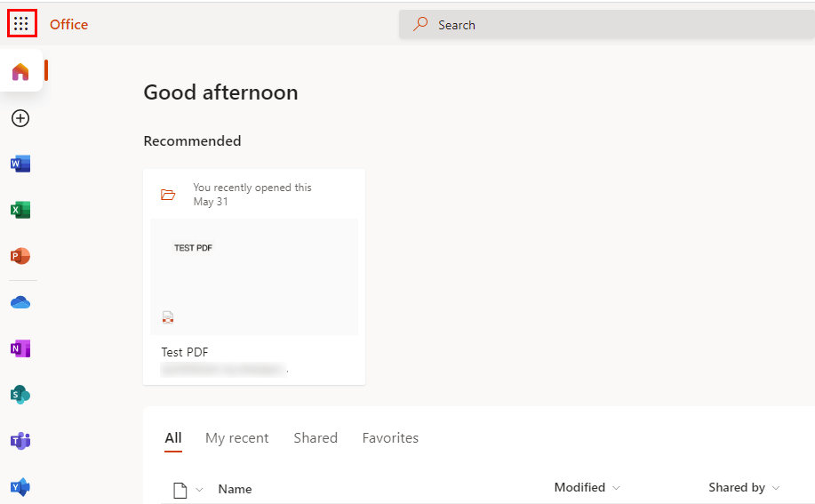Image resolution: width=815 pixels, height=504 pixels.
Task: Open OneDrive from the sidebar
Action: pos(20,303)
